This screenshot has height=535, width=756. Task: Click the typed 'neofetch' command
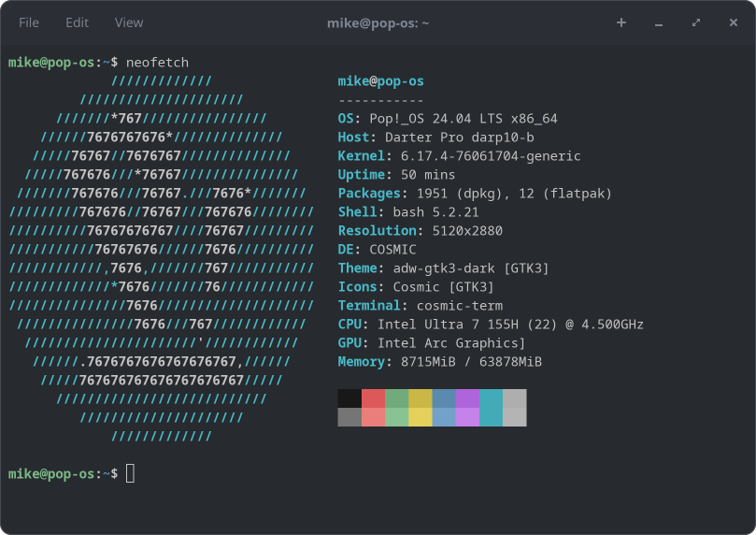pyautogui.click(x=157, y=63)
